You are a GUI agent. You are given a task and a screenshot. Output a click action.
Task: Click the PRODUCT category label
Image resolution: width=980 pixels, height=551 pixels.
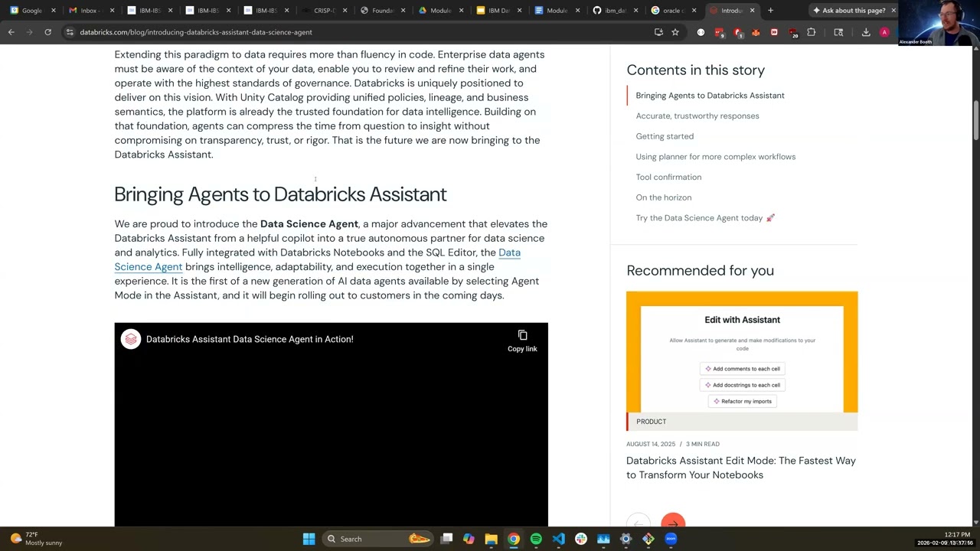(x=651, y=422)
